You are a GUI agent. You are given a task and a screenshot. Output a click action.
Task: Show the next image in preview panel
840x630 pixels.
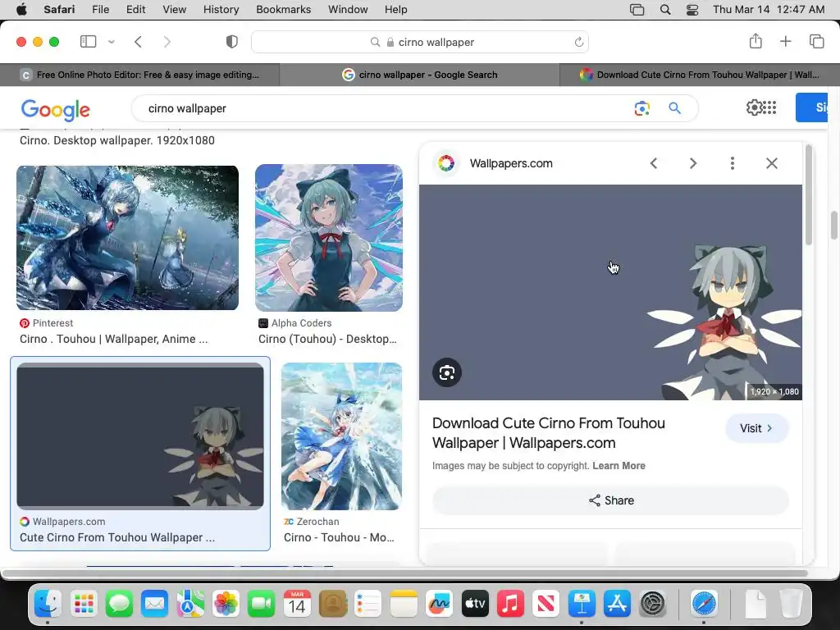point(693,163)
